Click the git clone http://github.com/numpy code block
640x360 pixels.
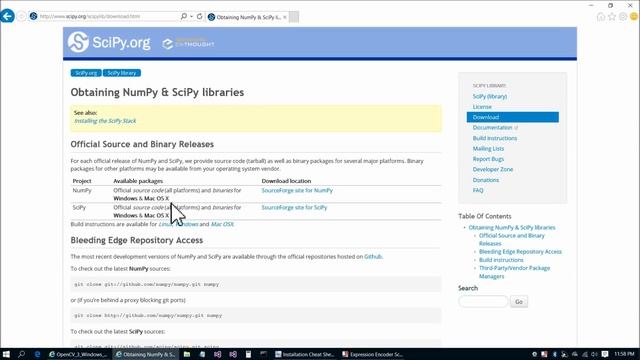click(256, 316)
